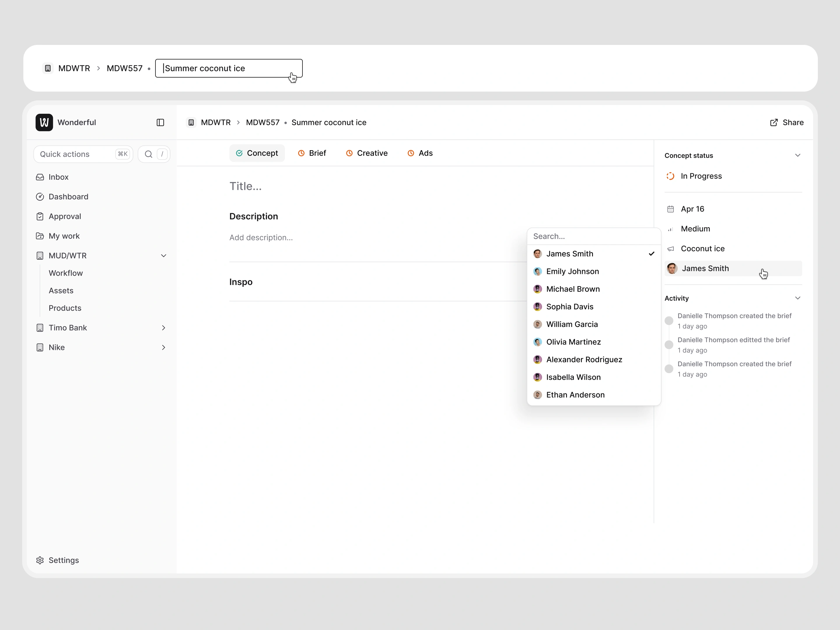The image size is (840, 630).
Task: Click the Share external link icon
Action: click(x=773, y=122)
